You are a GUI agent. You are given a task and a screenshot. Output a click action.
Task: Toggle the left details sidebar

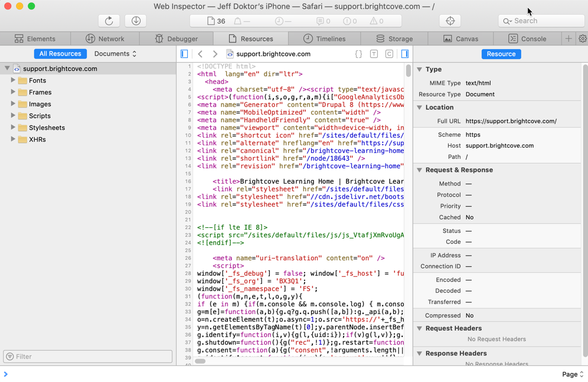pos(184,53)
